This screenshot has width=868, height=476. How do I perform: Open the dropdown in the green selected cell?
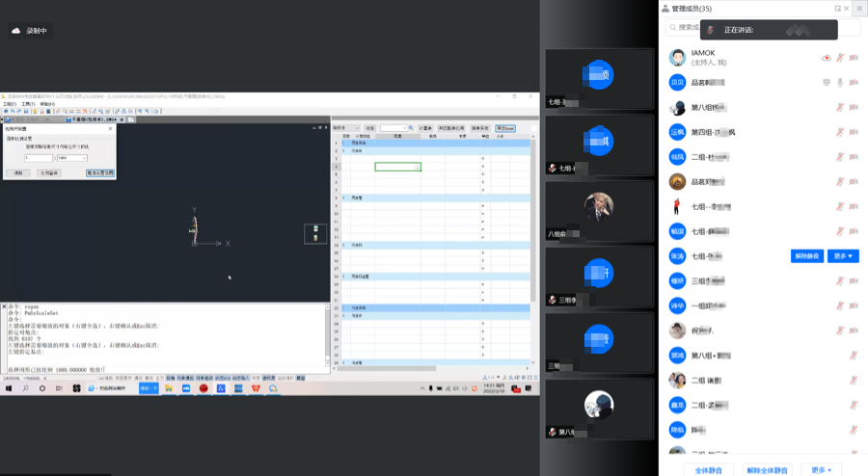(418, 167)
